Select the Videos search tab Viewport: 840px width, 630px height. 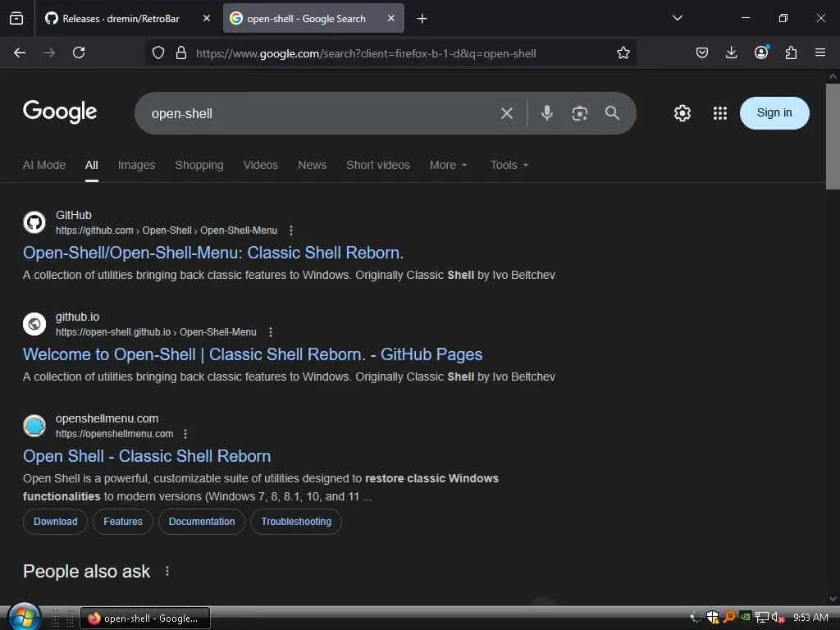[260, 165]
